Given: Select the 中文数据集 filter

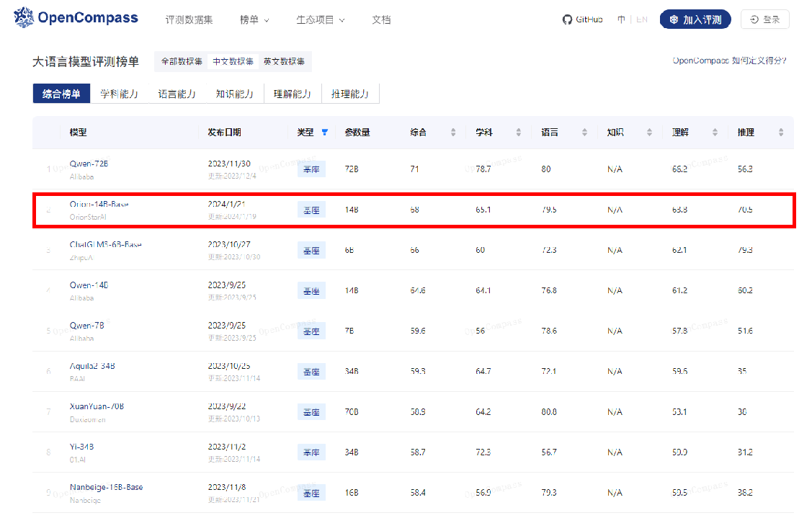Looking at the screenshot, I should coord(233,62).
